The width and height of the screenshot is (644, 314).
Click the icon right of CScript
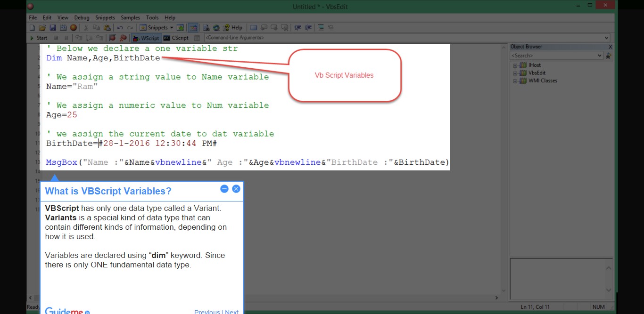tap(197, 38)
